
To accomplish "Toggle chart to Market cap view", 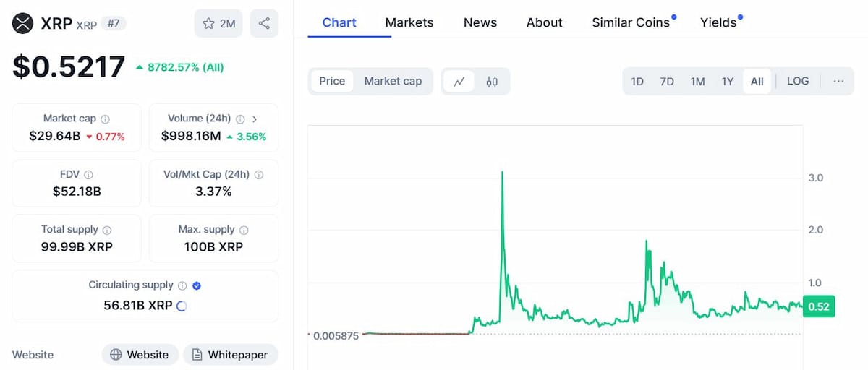I will coord(393,81).
